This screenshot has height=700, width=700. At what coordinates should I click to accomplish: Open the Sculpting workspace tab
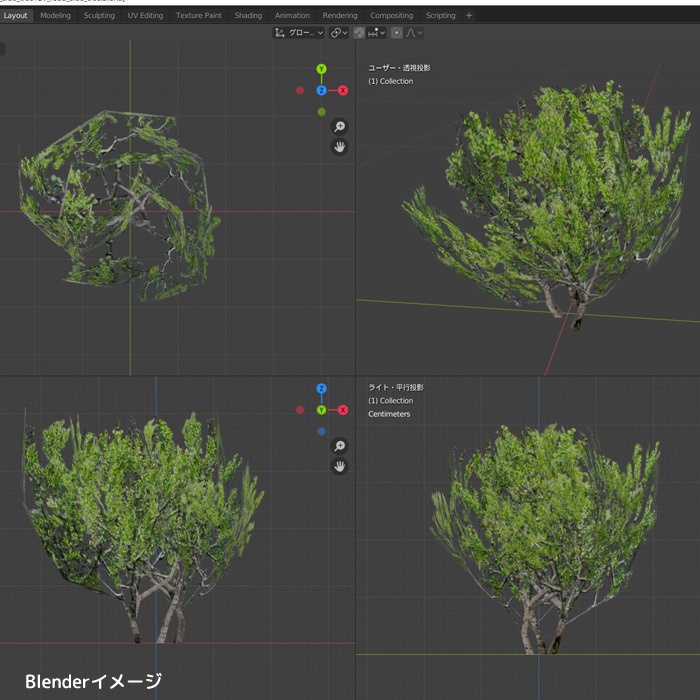(x=99, y=15)
